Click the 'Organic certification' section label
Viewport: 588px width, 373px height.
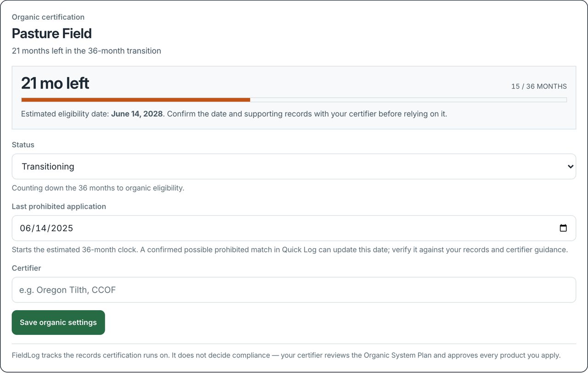point(48,17)
